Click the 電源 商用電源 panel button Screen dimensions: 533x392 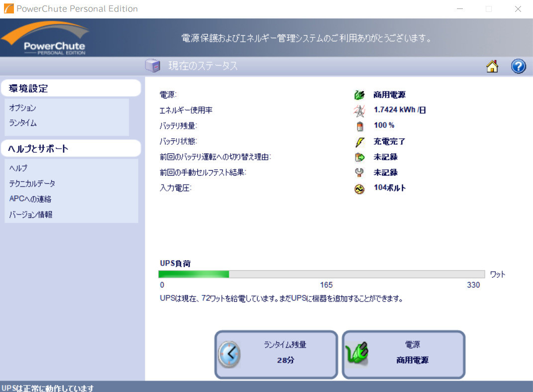point(404,354)
